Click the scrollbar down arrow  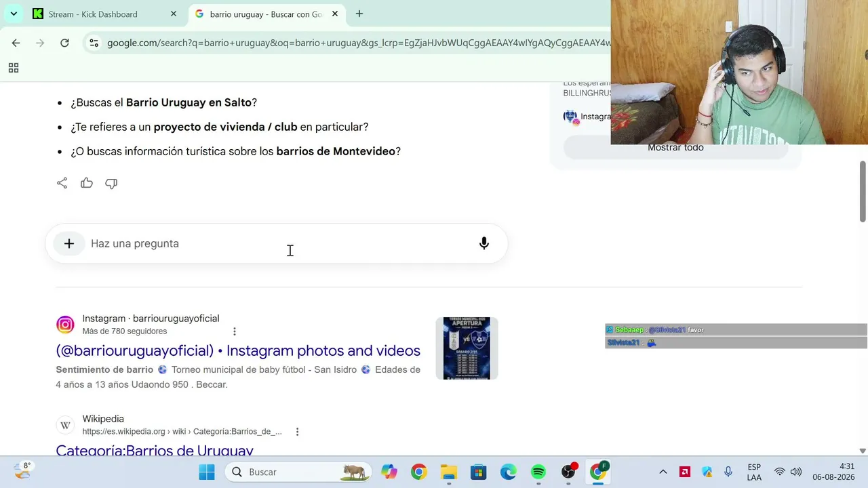(x=863, y=451)
